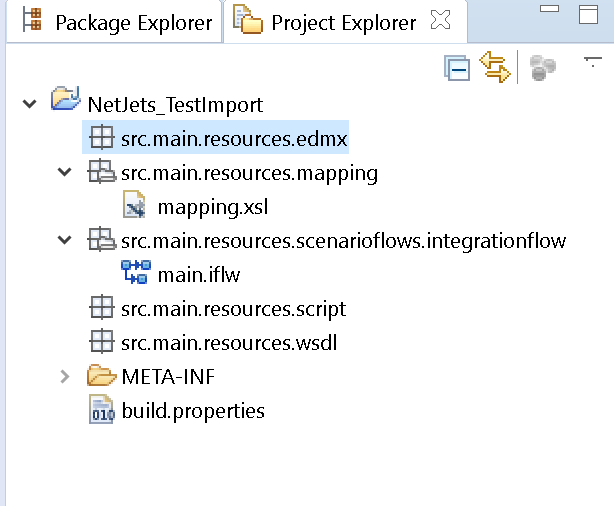Click the src.main.resources.wsdl package icon

click(x=101, y=341)
